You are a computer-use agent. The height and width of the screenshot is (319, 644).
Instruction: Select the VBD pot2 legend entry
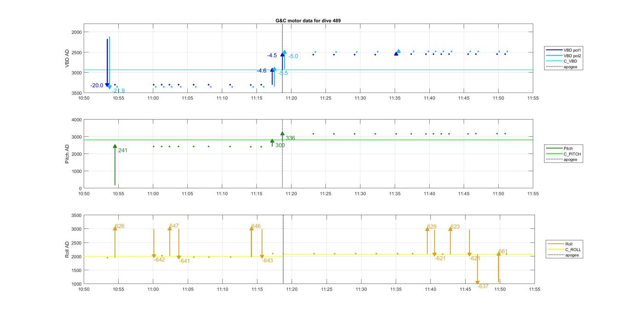pyautogui.click(x=563, y=56)
